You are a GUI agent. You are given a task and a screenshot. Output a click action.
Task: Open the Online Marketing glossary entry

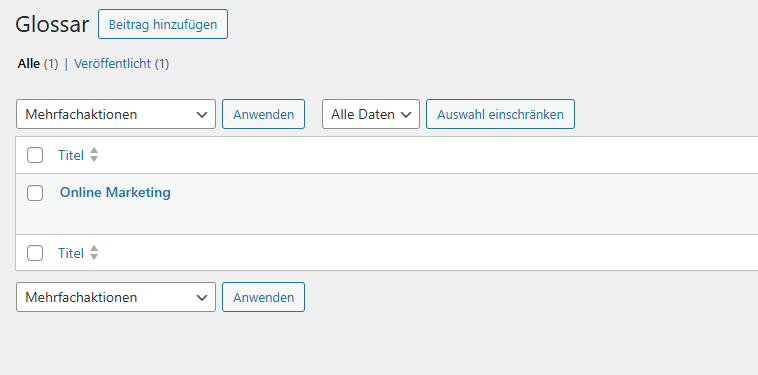[115, 192]
